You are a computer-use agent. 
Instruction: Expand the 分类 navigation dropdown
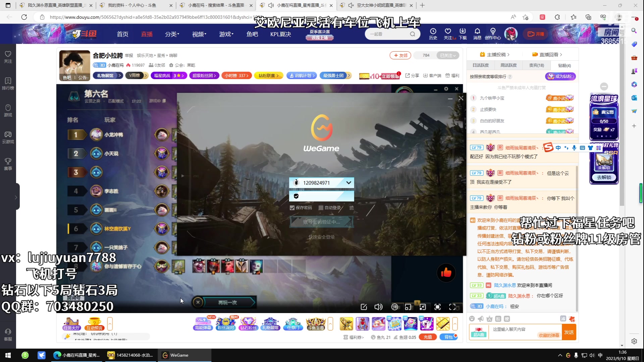[x=172, y=34]
